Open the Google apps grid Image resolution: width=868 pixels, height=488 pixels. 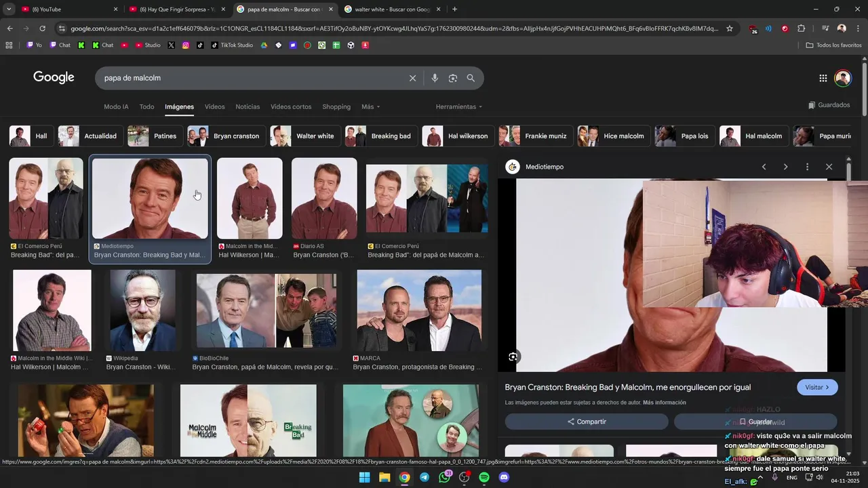point(823,78)
